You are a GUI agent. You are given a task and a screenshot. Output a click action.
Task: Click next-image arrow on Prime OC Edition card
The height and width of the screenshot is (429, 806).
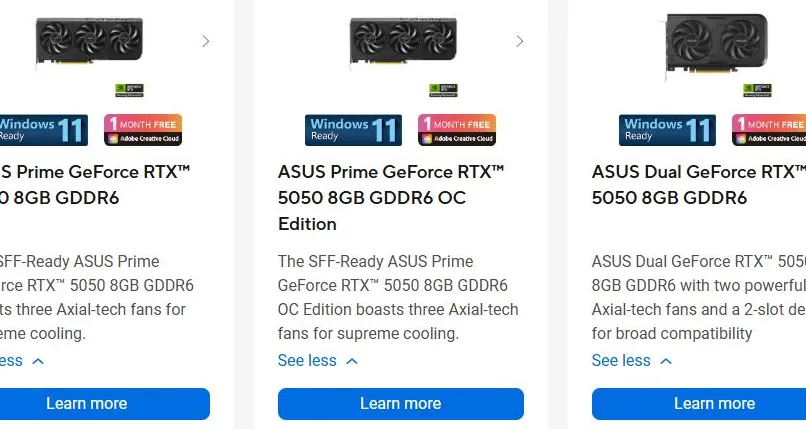click(519, 42)
